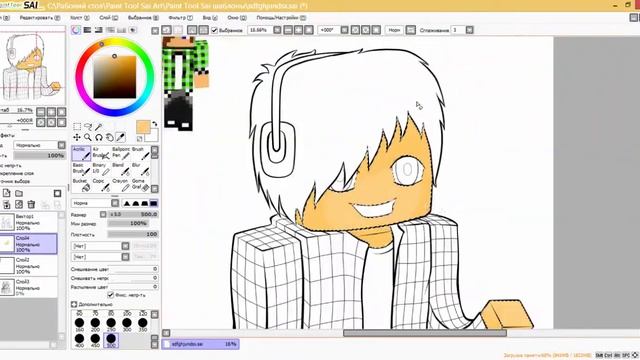Open the canvas zoom percentage dropdown
Image resolution: width=640 pixels, height=360 pixels.
(x=277, y=30)
